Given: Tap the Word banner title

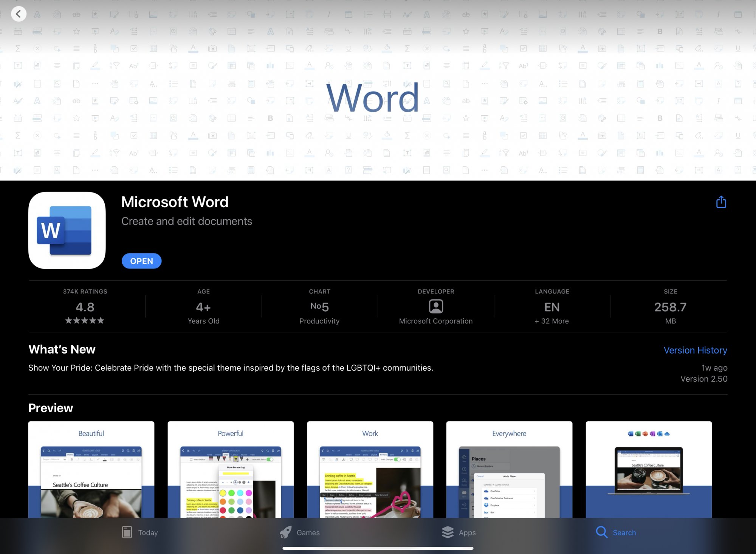Looking at the screenshot, I should 373,98.
